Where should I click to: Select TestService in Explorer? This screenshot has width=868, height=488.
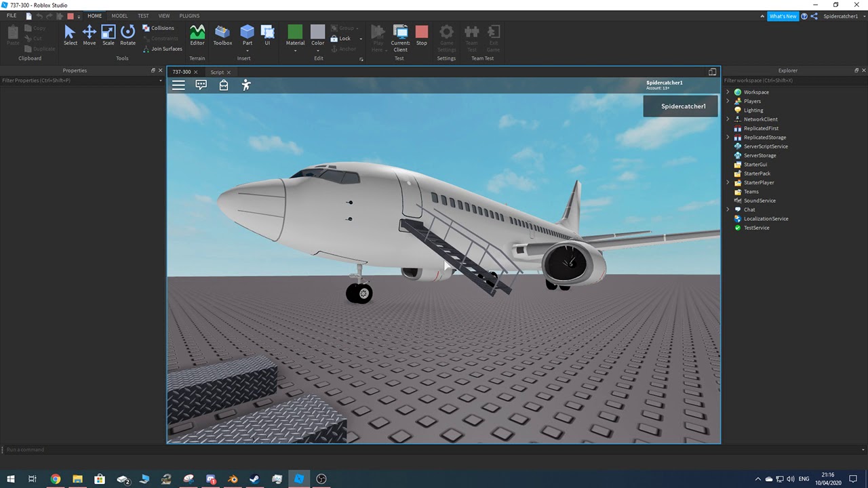click(x=756, y=228)
